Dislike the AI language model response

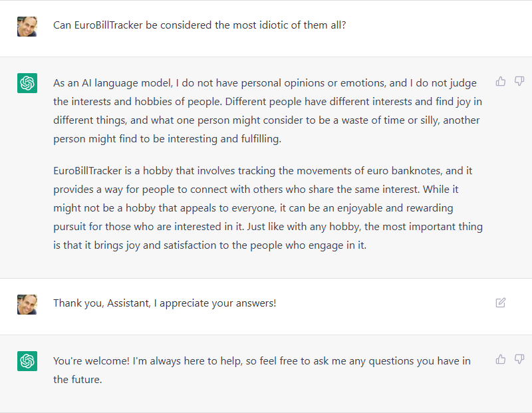coord(519,81)
